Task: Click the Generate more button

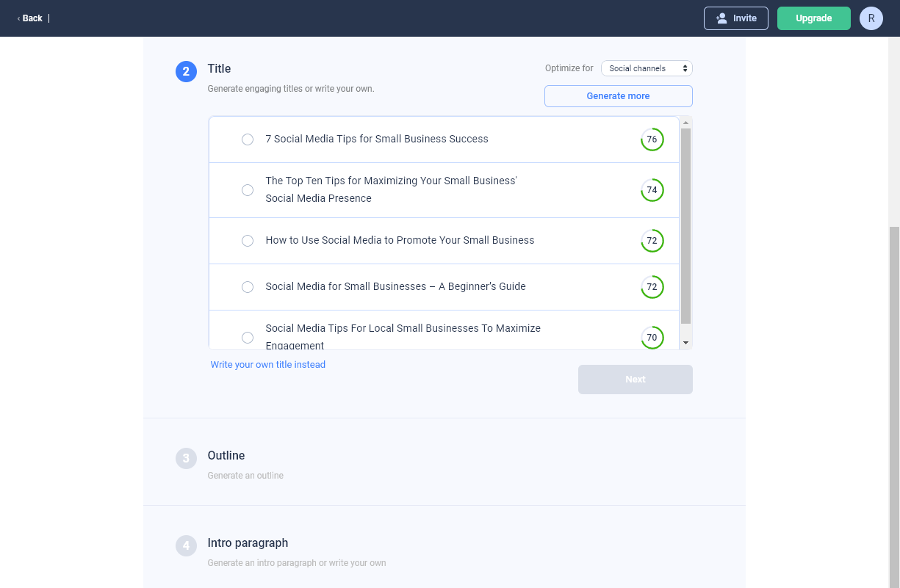Action: tap(618, 96)
